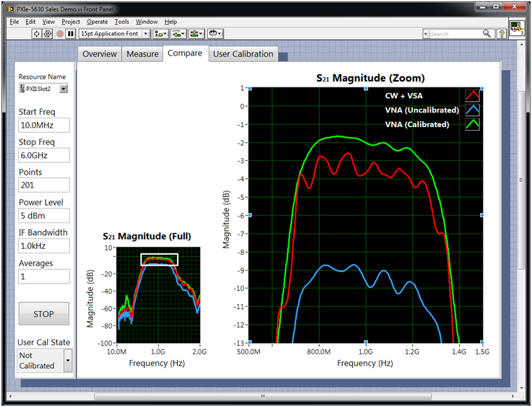Open the Operate menu

click(x=97, y=22)
